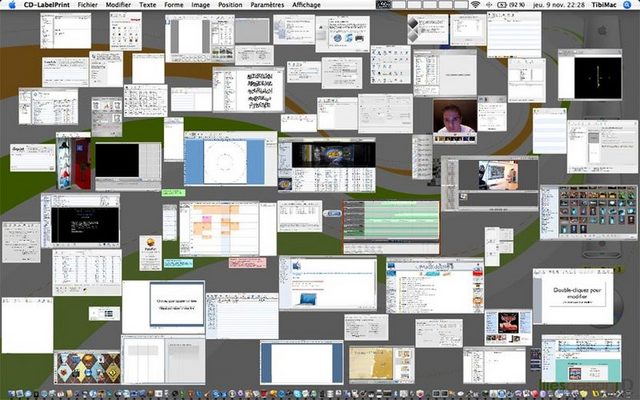Open the Forme menu

[174, 5]
